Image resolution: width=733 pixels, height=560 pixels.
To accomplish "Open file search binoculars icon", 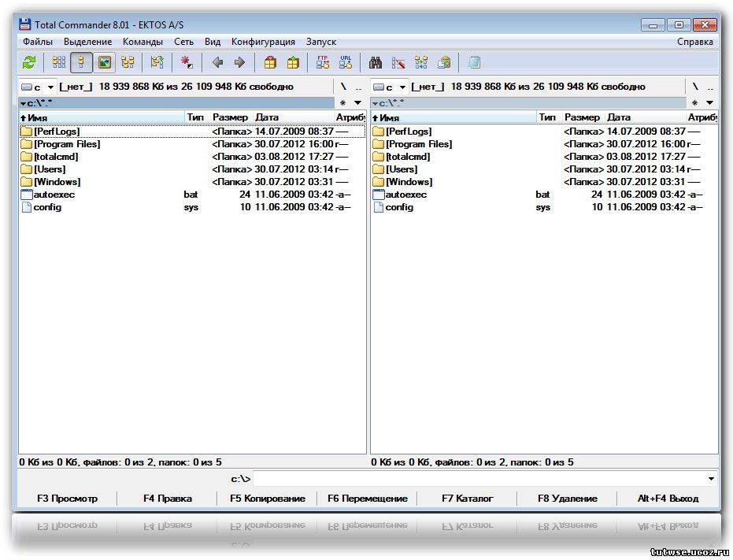I will 376,62.
